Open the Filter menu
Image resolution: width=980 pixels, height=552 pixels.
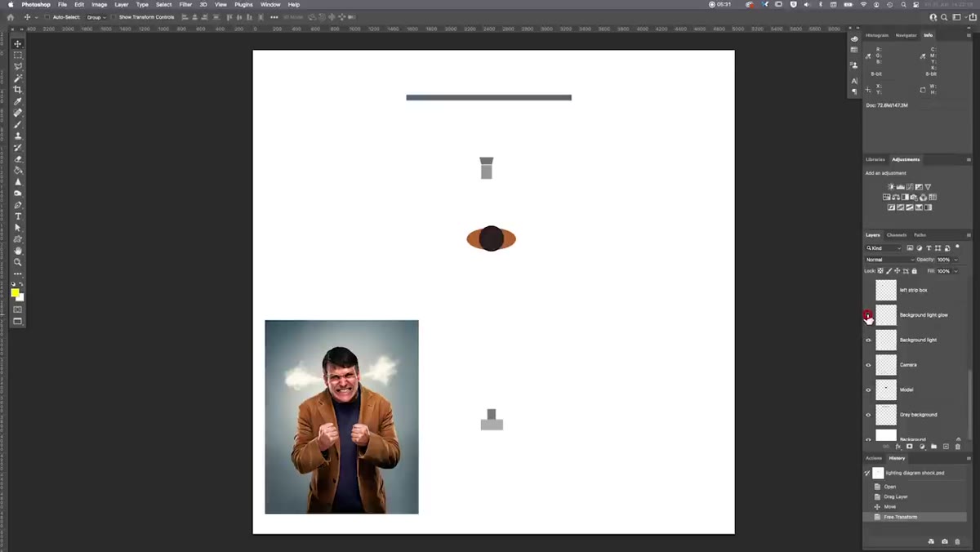[x=185, y=5]
